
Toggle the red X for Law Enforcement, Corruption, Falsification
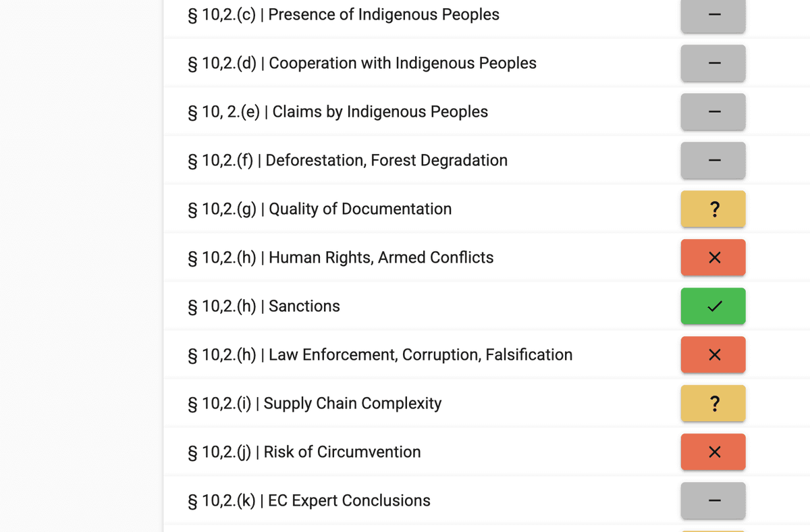tap(713, 355)
